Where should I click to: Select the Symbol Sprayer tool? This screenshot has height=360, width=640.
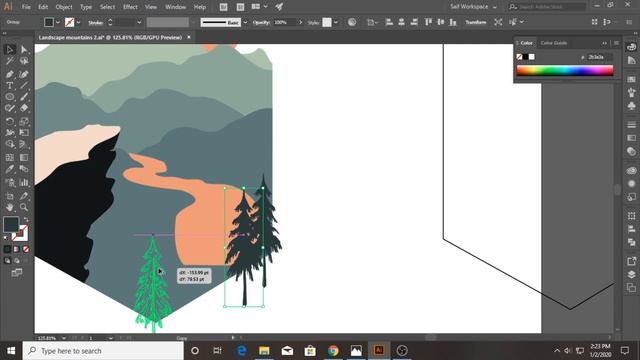(x=10, y=182)
